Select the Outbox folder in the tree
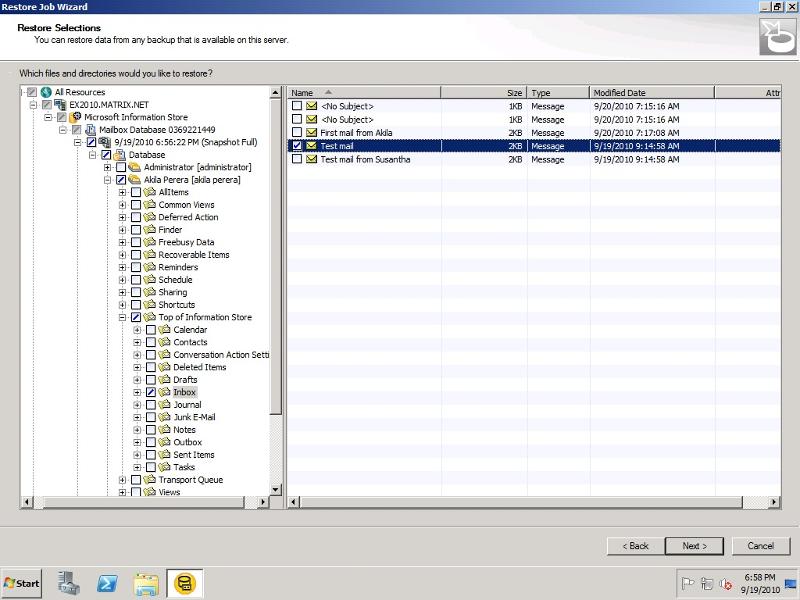This screenshot has height=600, width=800. pyautogui.click(x=188, y=442)
